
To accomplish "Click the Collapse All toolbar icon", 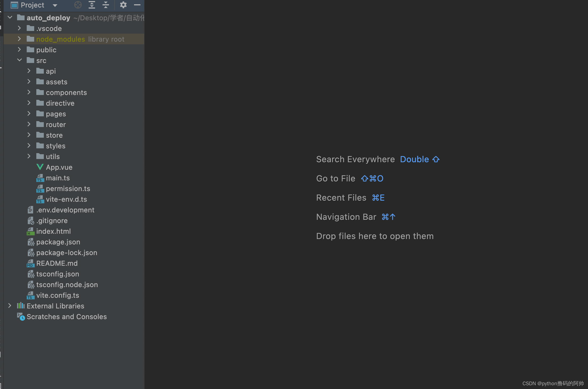I will pyautogui.click(x=106, y=5).
